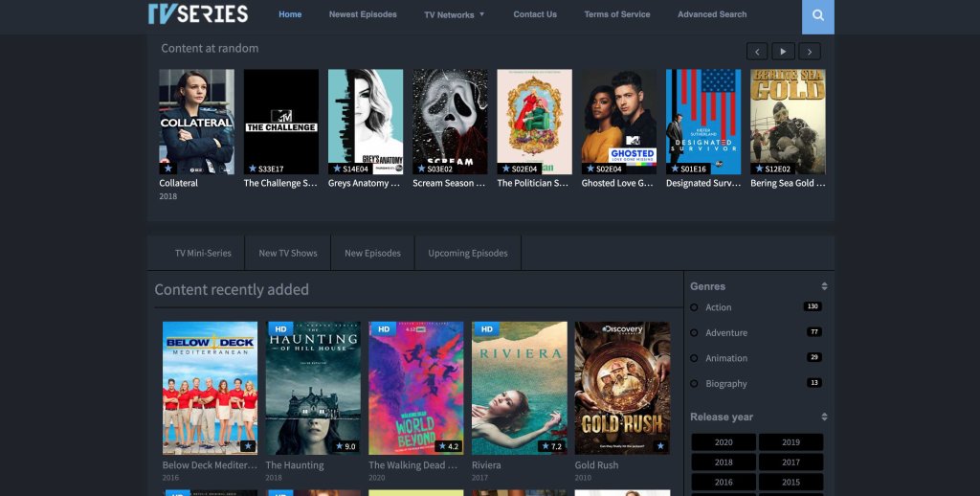Image resolution: width=980 pixels, height=496 pixels.
Task: Switch to Upcoming Episodes tab
Action: coord(467,254)
